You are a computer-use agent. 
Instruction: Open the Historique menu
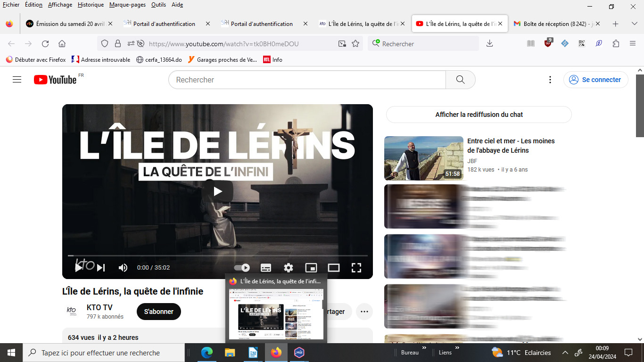(x=91, y=5)
